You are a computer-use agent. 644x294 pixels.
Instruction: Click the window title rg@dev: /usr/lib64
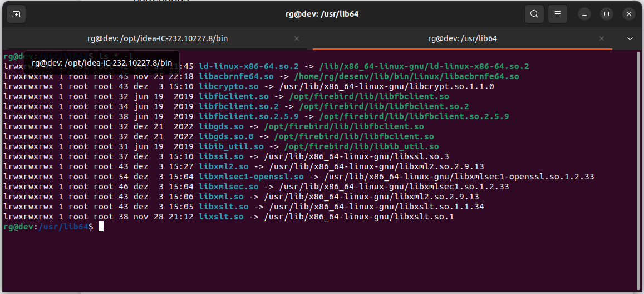pyautogui.click(x=322, y=14)
